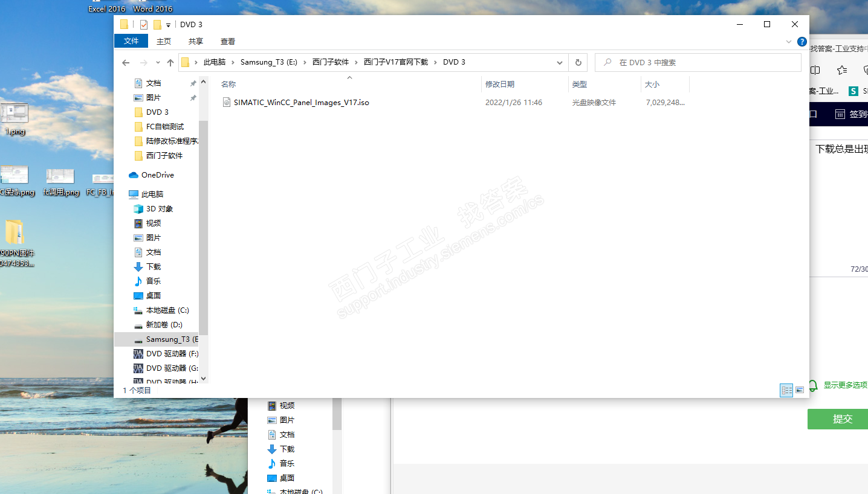
Task: Open the 陆修改标准程序 folder in the sidebar
Action: 172,141
